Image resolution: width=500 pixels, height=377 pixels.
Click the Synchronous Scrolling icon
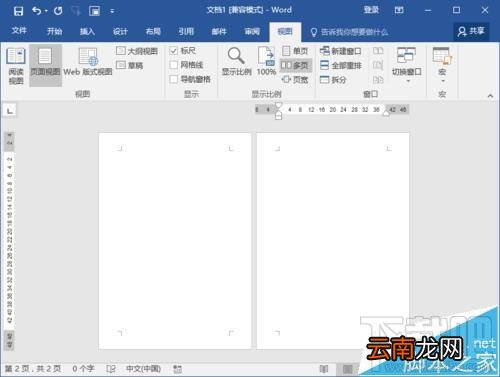coord(378,65)
